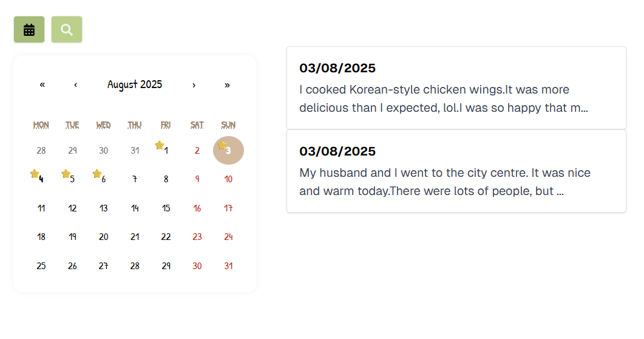Select starred Wednesday August 6

[104, 179]
